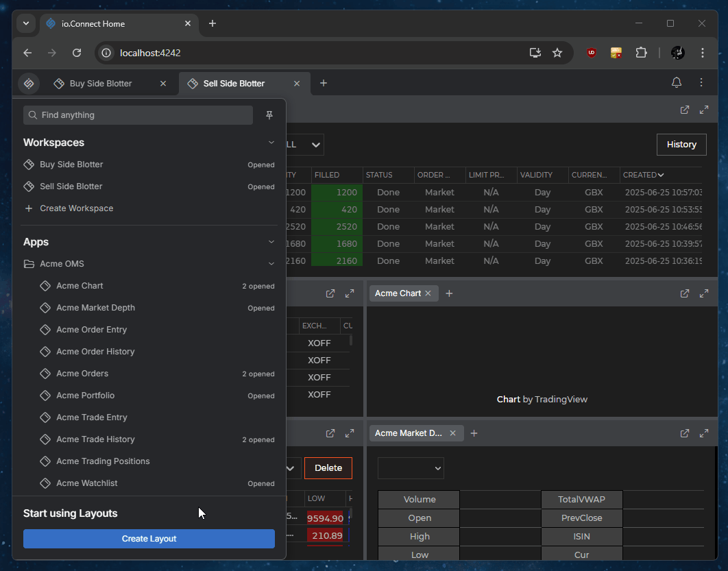Open Buy Side Blotter from Workspaces list

149,165
